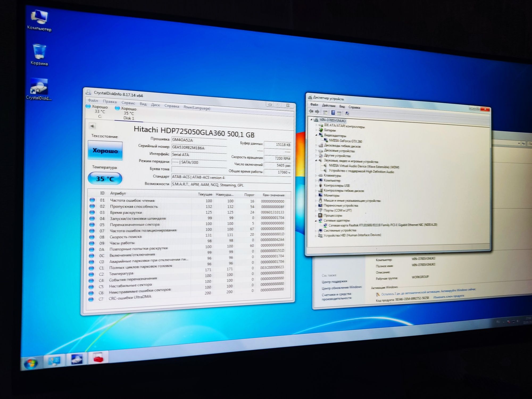The image size is (532, 399).
Task: Select Устройства HID tree item
Action: tap(352, 235)
